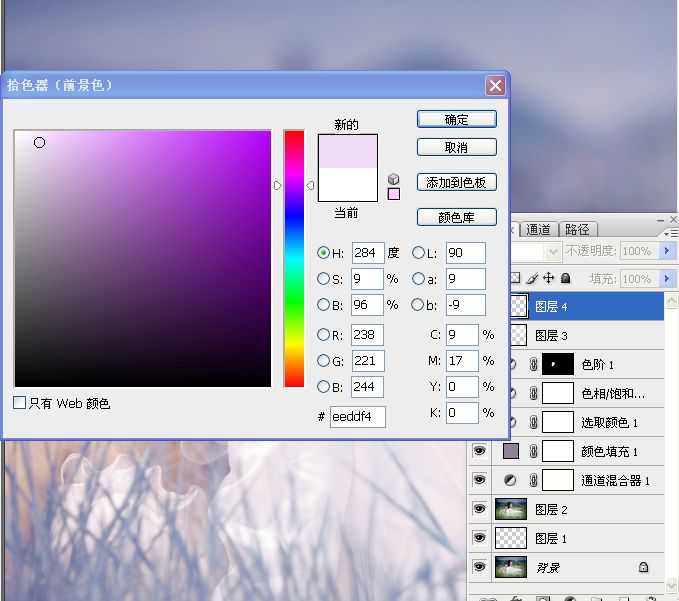Switch to the 路径 tab

click(x=578, y=229)
